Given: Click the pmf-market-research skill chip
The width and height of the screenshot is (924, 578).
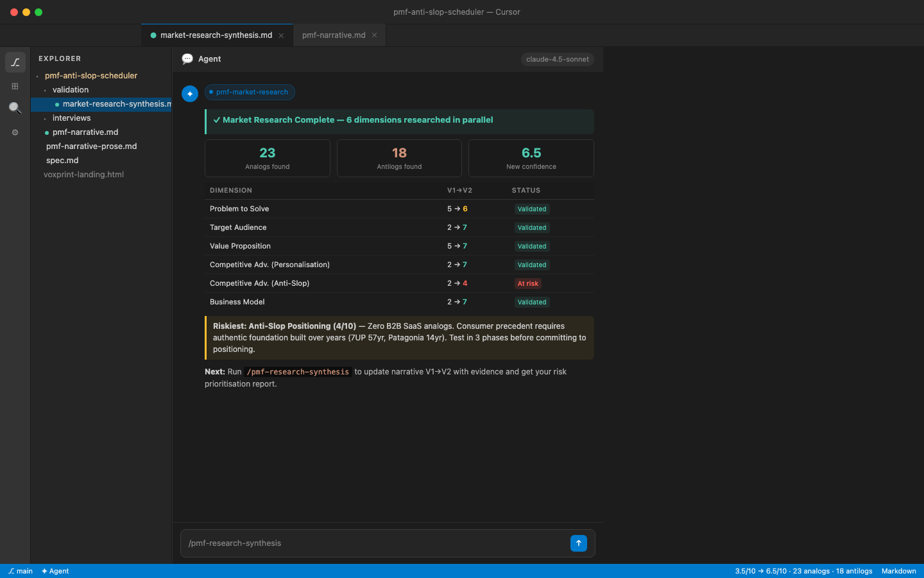Looking at the screenshot, I should (250, 92).
